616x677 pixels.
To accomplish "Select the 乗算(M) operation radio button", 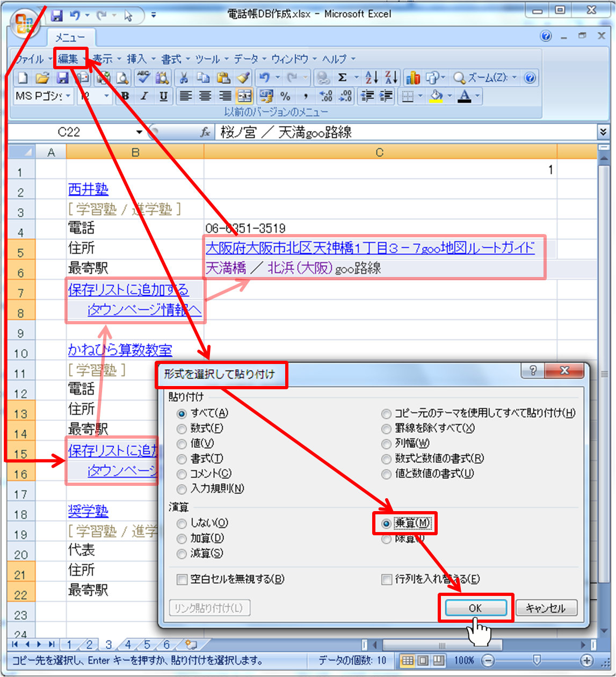I will (x=386, y=523).
